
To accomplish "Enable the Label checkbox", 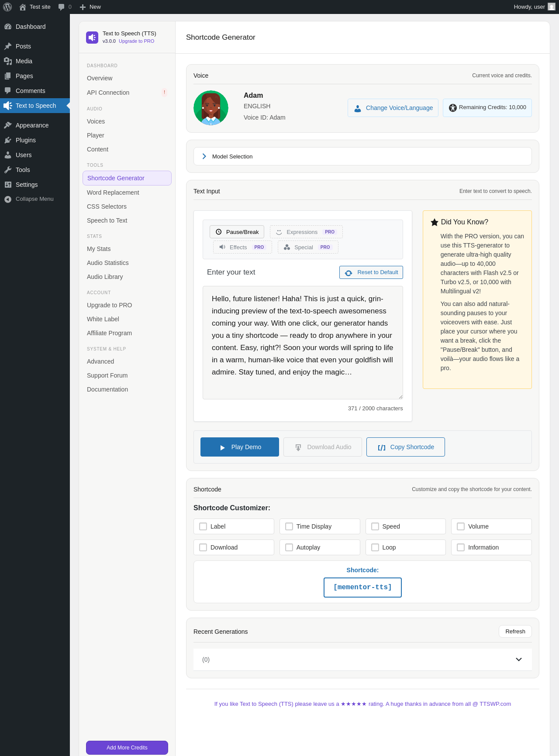I will pyautogui.click(x=203, y=526).
